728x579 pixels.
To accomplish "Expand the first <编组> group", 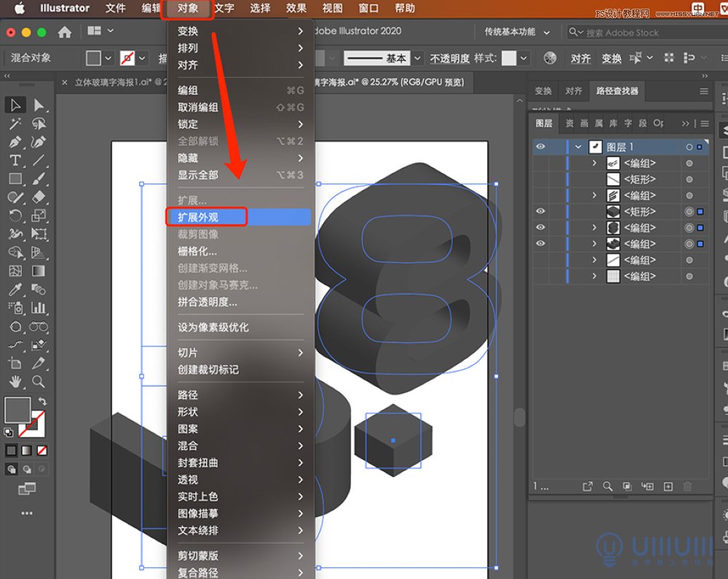I will [595, 163].
